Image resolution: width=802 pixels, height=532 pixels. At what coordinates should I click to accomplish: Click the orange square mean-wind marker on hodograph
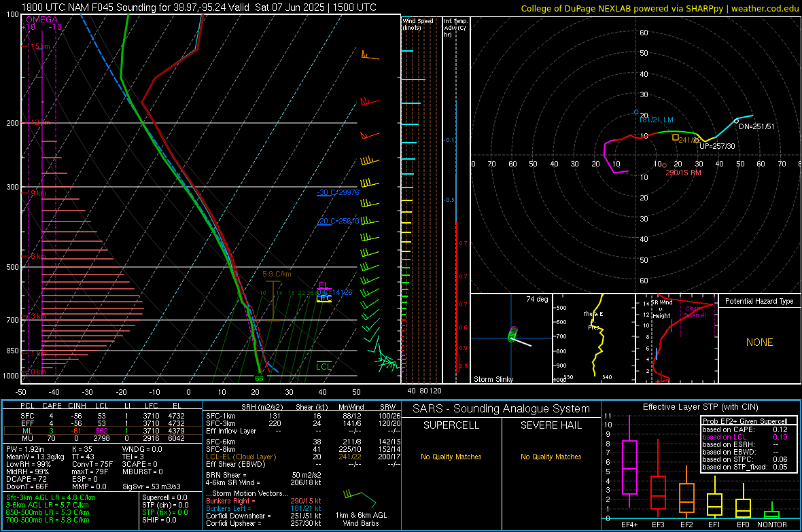[x=675, y=137]
